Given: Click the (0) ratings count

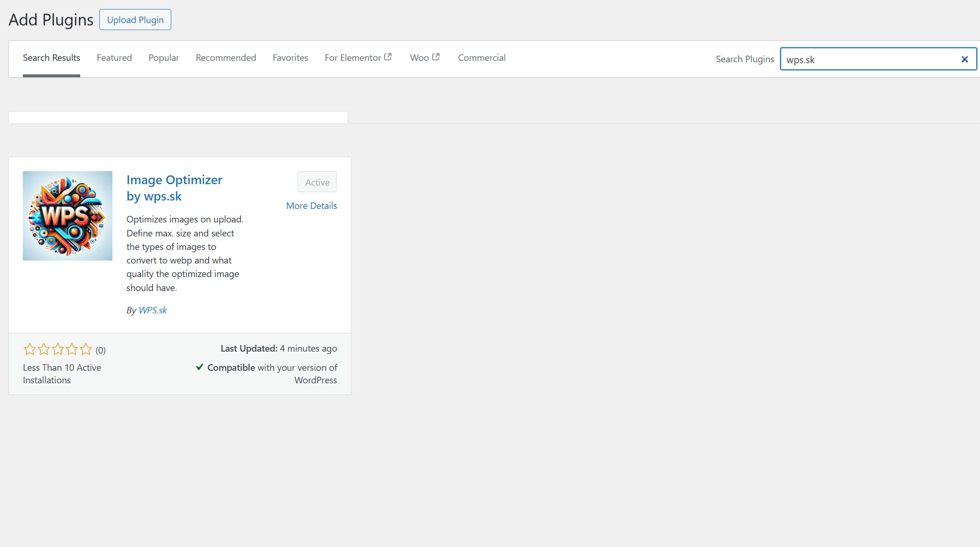Looking at the screenshot, I should [x=101, y=350].
